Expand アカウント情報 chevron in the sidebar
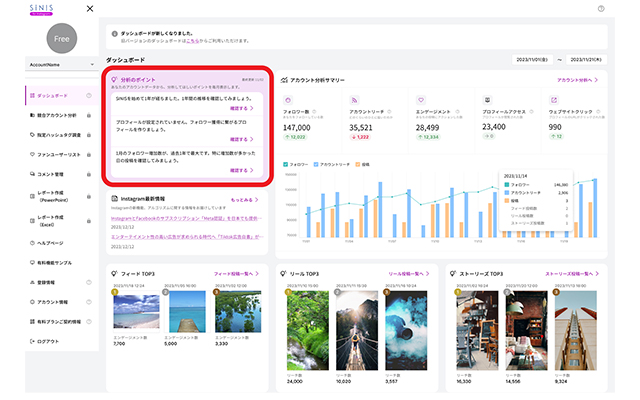Viewport: 640px width, 400px height. 89,302
